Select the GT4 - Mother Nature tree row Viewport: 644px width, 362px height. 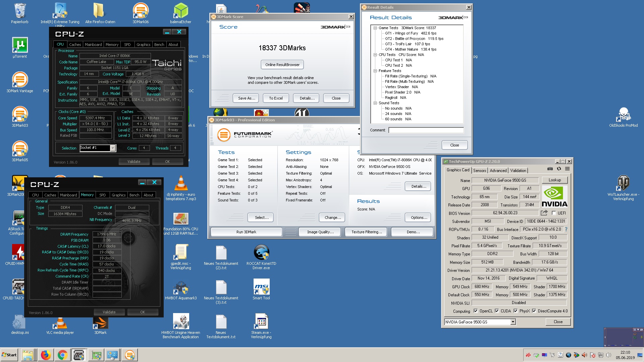(411, 49)
